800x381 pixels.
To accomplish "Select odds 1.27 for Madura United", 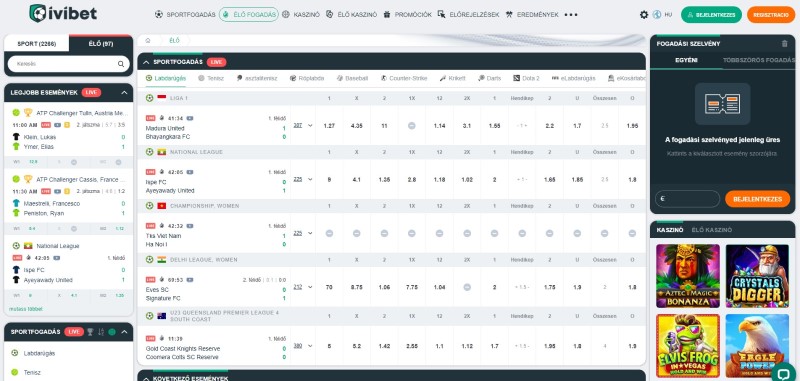I will click(329, 125).
